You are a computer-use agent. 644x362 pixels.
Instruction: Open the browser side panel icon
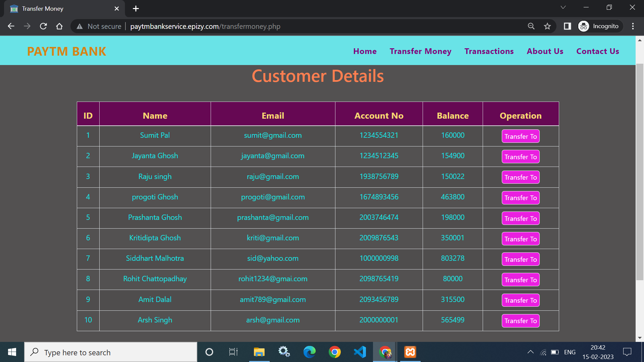click(567, 26)
